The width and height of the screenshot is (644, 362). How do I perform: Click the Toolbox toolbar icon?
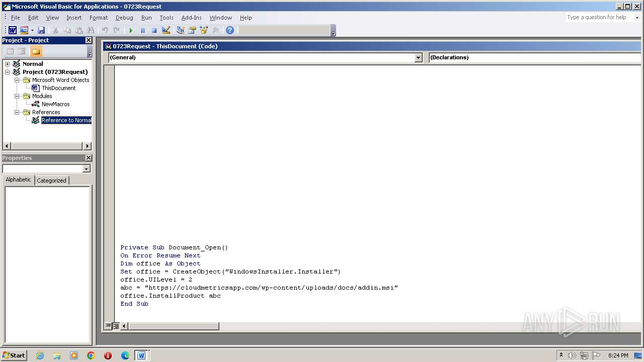(215, 30)
